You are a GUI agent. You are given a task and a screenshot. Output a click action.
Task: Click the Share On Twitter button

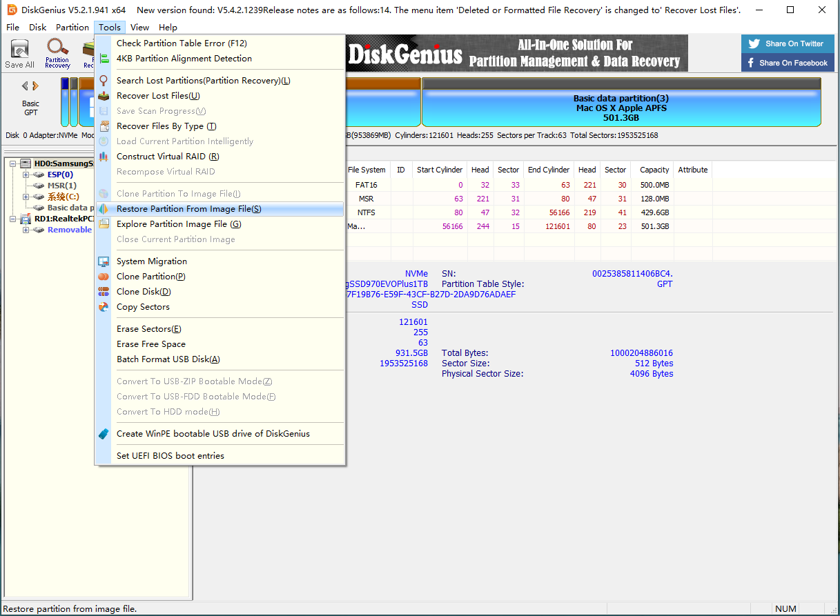click(x=787, y=43)
